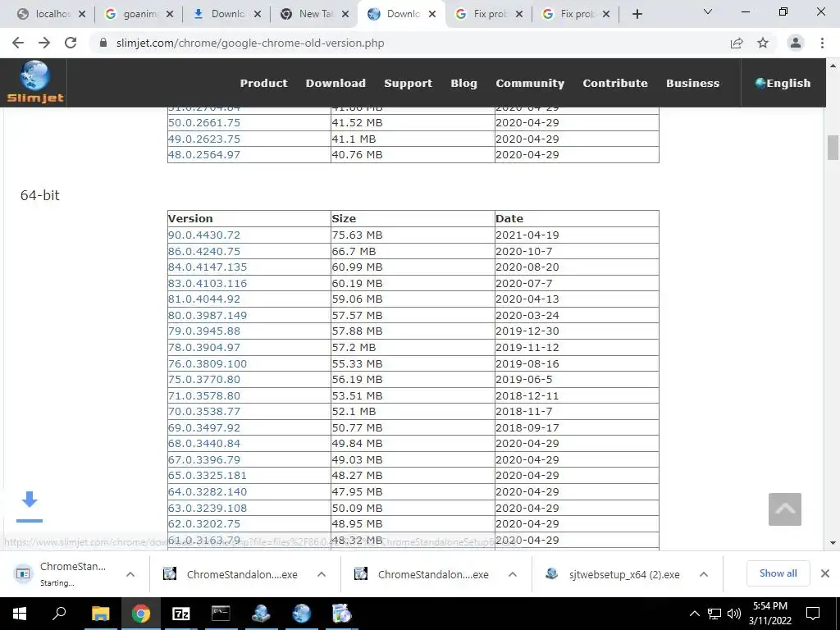Open a new tab with plus button
Image resolution: width=840 pixels, height=630 pixels.
637,15
